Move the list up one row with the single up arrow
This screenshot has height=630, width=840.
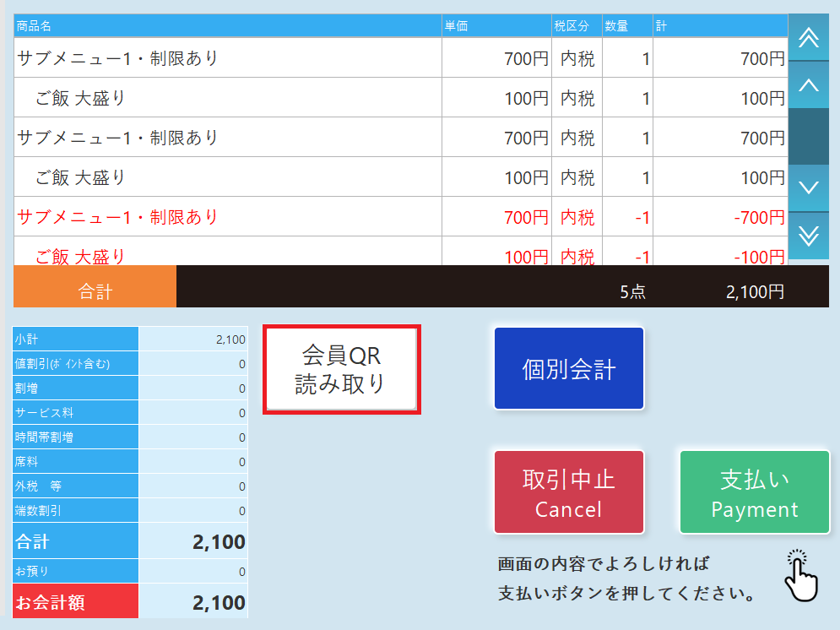click(809, 84)
